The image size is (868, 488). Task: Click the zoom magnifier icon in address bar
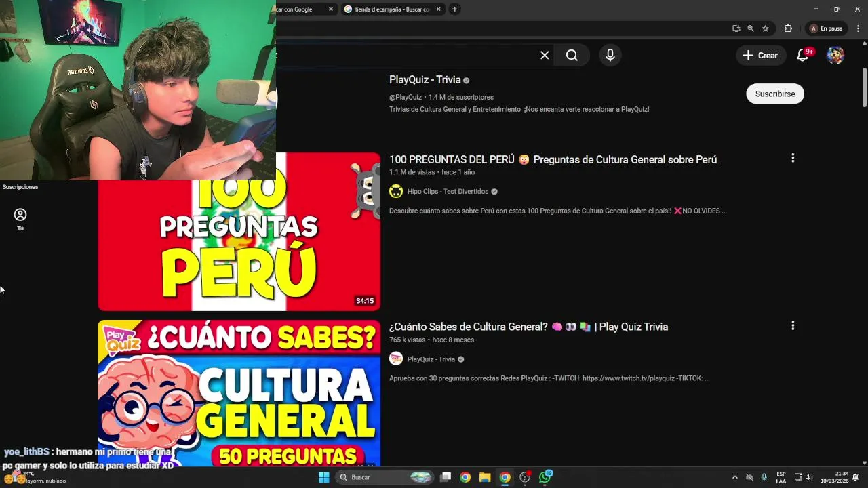click(x=751, y=28)
